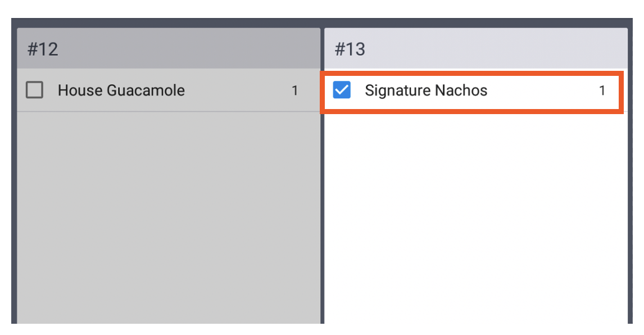Viewport: 644px width, 335px height.
Task: Select the House Guacamole item row
Action: (169, 90)
